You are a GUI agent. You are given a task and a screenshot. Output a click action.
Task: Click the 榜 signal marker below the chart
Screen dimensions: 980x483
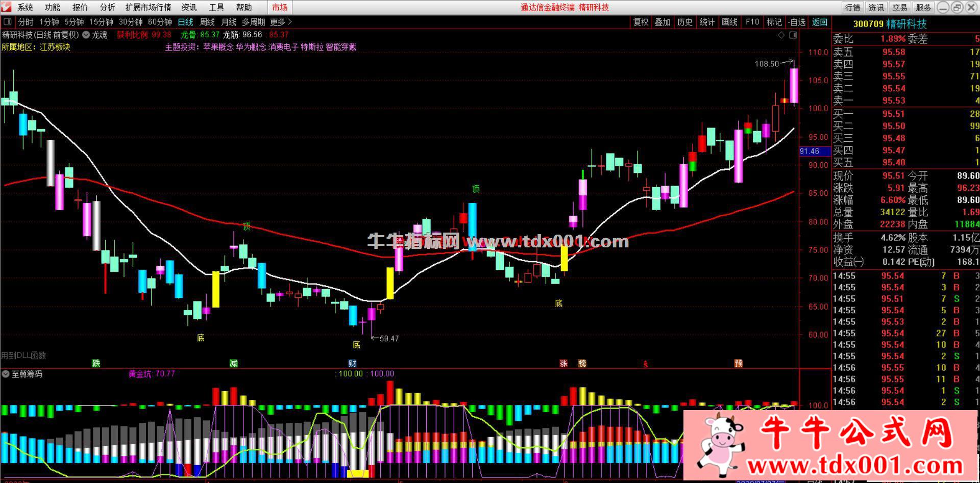coord(582,363)
